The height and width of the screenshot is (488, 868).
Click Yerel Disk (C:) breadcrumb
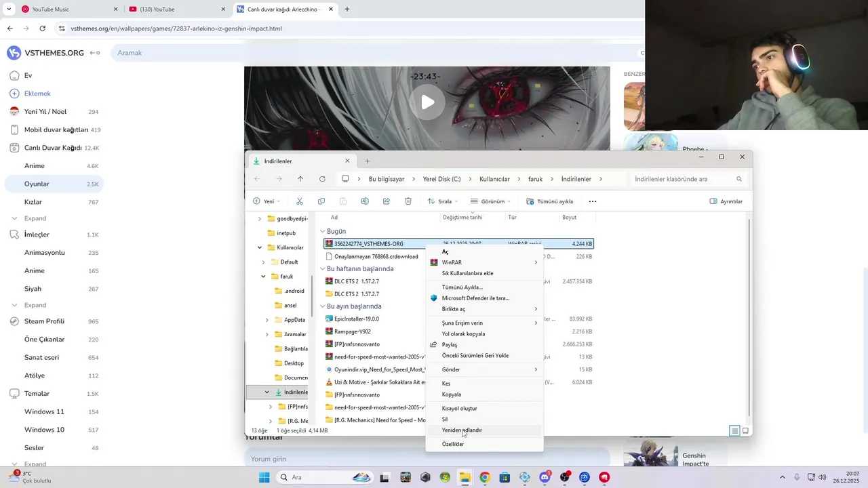coord(441,179)
